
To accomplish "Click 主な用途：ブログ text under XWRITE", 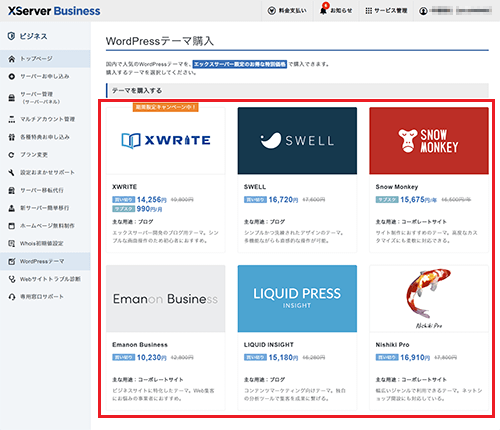I will coord(133,222).
